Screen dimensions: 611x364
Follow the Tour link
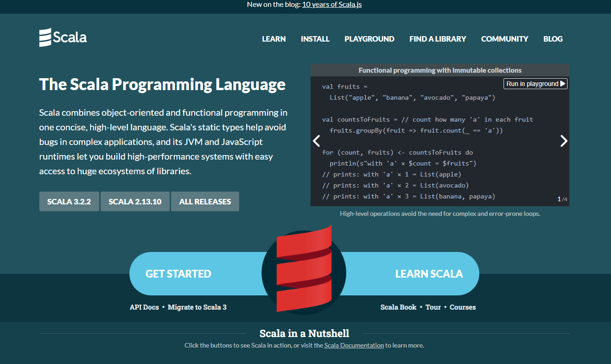(433, 307)
